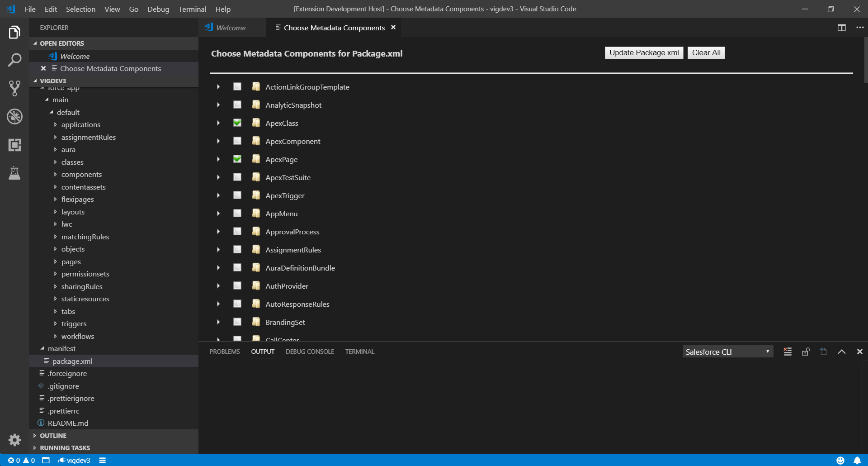Viewport: 868px width, 466px height.
Task: Clear the output panel contents
Action: pyautogui.click(x=788, y=352)
